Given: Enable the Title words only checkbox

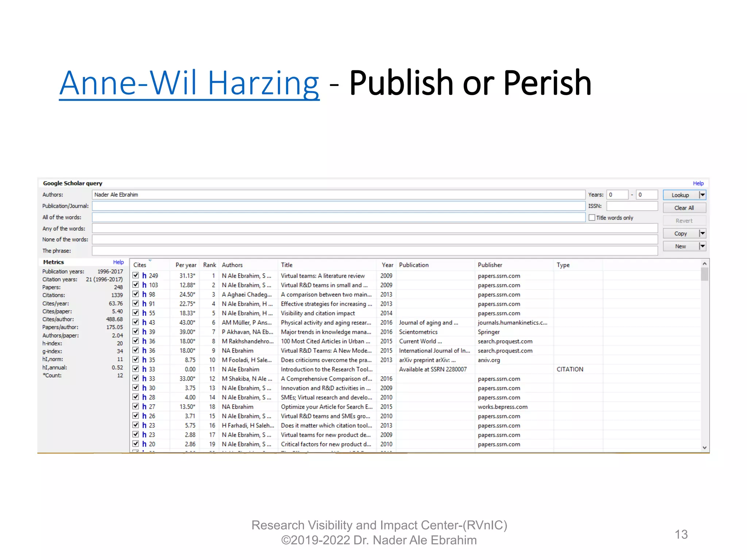Looking at the screenshot, I should point(592,218).
